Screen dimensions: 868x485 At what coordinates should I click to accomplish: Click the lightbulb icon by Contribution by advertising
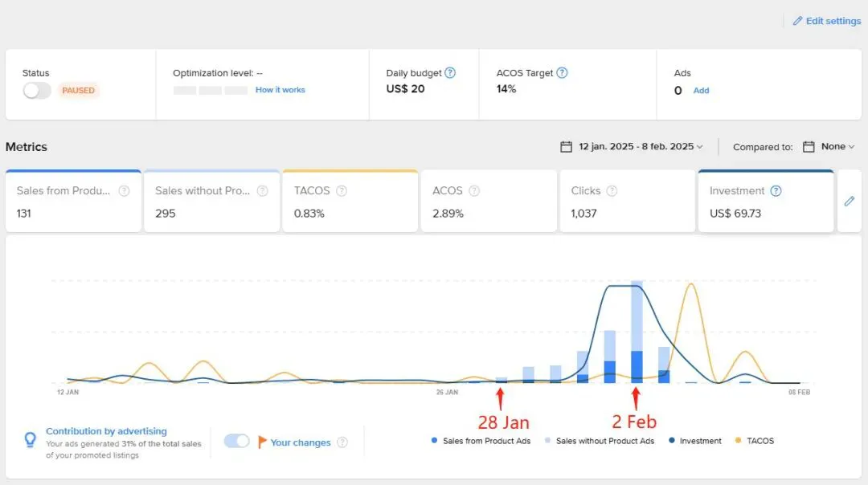coord(31,440)
